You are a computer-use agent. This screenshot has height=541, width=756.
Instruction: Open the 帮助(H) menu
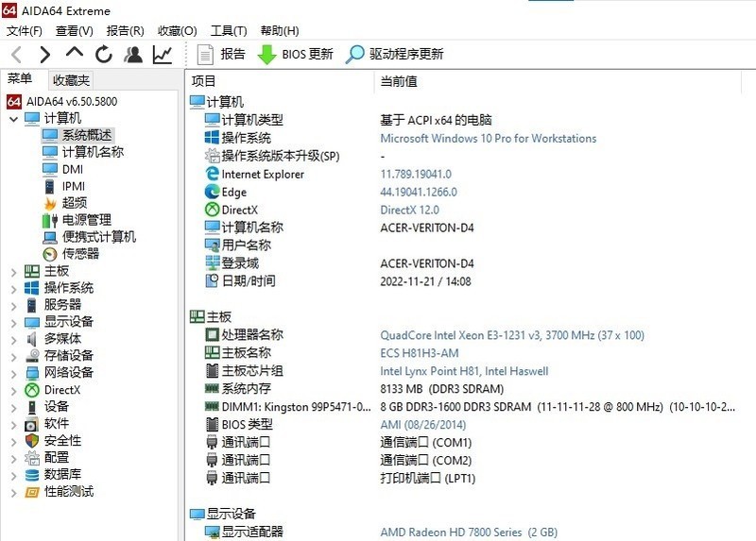coord(280,31)
